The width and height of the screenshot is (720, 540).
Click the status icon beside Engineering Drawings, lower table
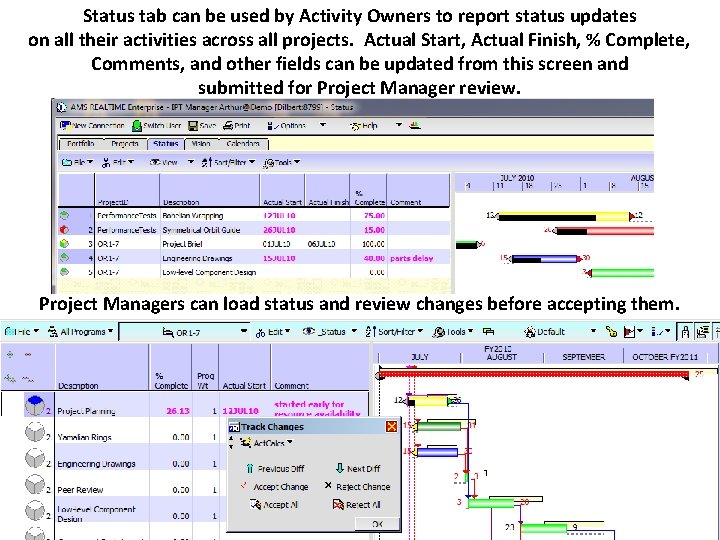pos(35,458)
